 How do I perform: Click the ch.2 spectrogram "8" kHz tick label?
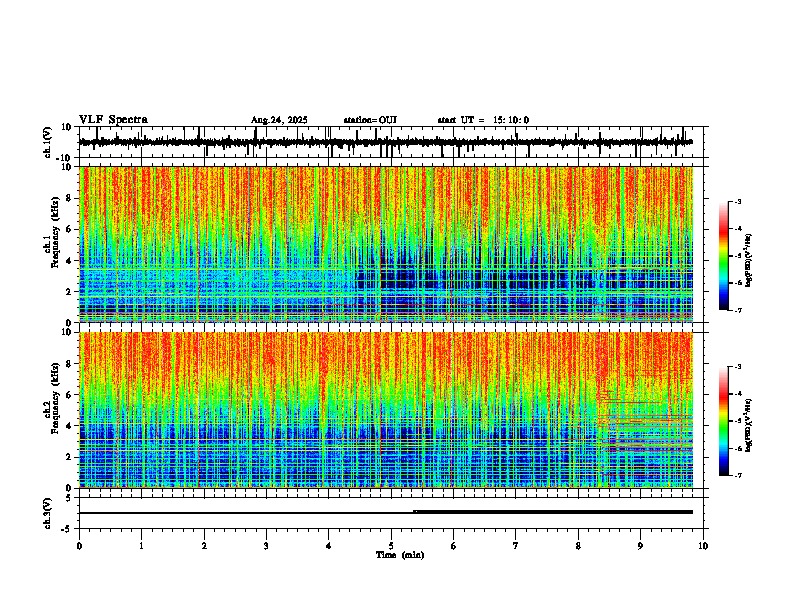[70, 363]
